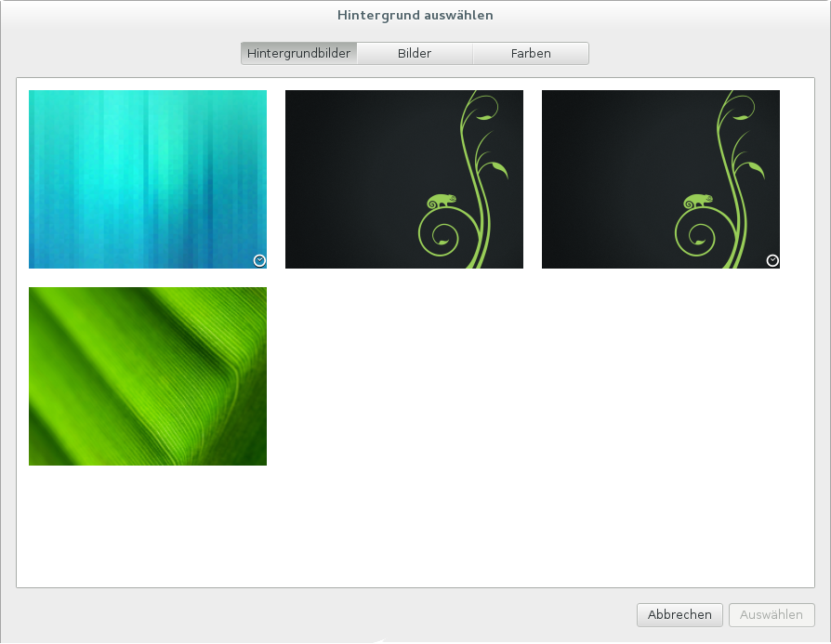Click the chameleon logo in the right wallpaper
831x644 pixels.
[x=698, y=201]
